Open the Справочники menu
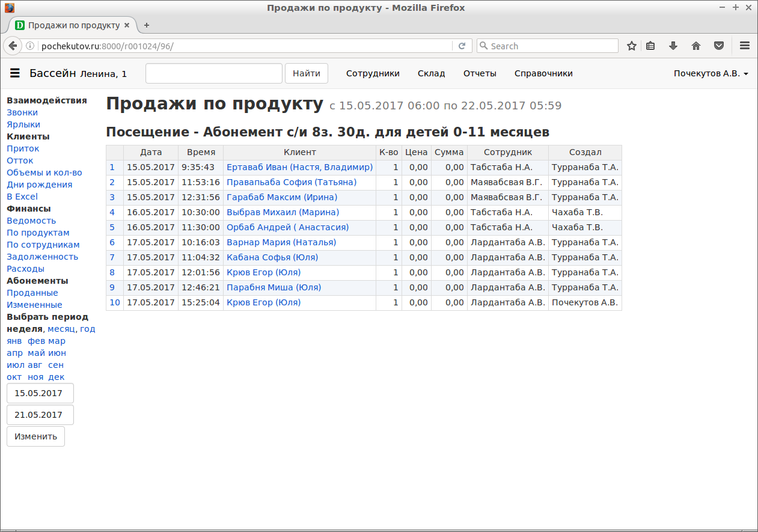 (x=543, y=73)
